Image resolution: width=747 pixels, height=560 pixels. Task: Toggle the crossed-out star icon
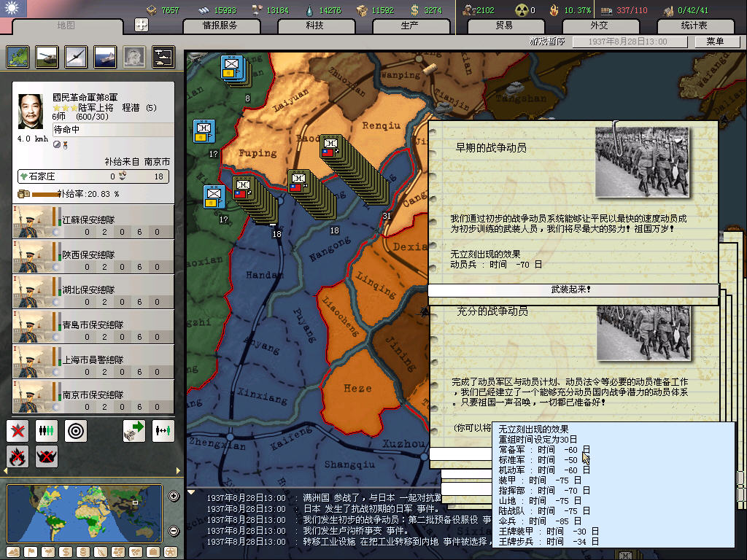[18, 431]
